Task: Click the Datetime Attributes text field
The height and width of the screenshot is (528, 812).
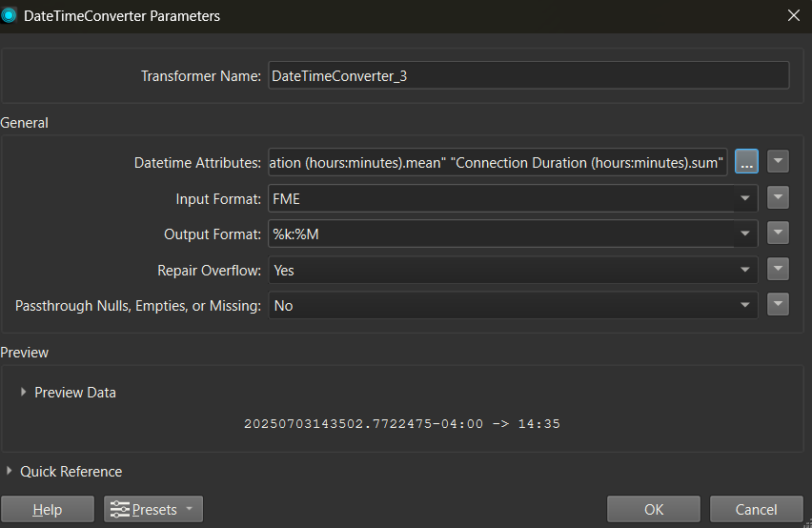Action: 497,162
